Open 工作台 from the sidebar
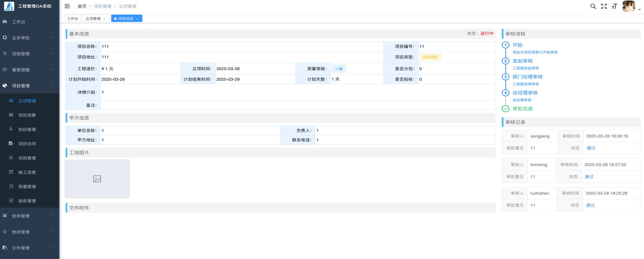 point(19,22)
